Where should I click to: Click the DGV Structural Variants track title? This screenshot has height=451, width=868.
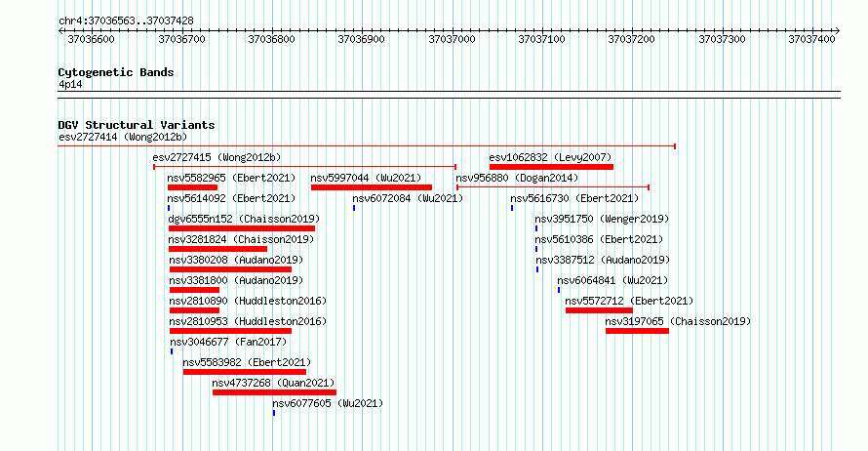pos(137,125)
